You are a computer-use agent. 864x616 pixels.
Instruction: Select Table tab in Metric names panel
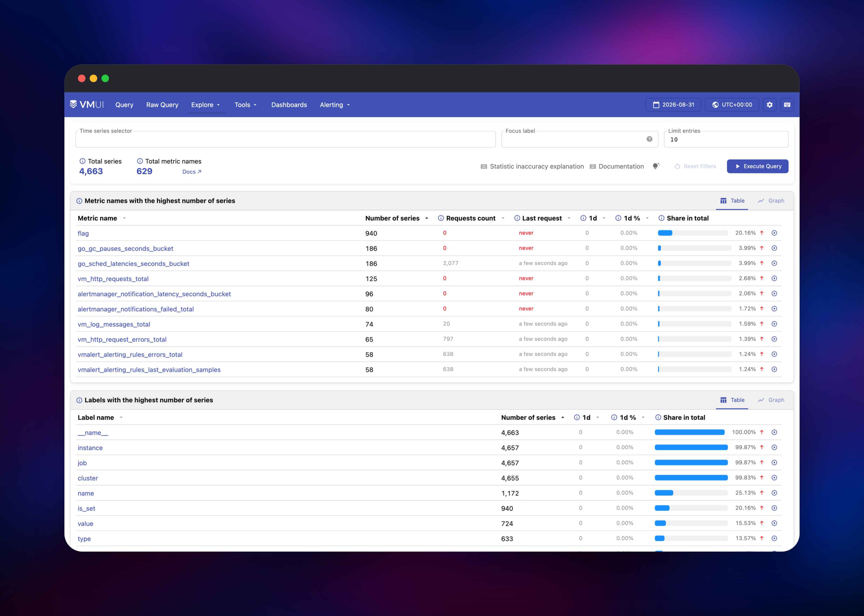[x=732, y=201]
